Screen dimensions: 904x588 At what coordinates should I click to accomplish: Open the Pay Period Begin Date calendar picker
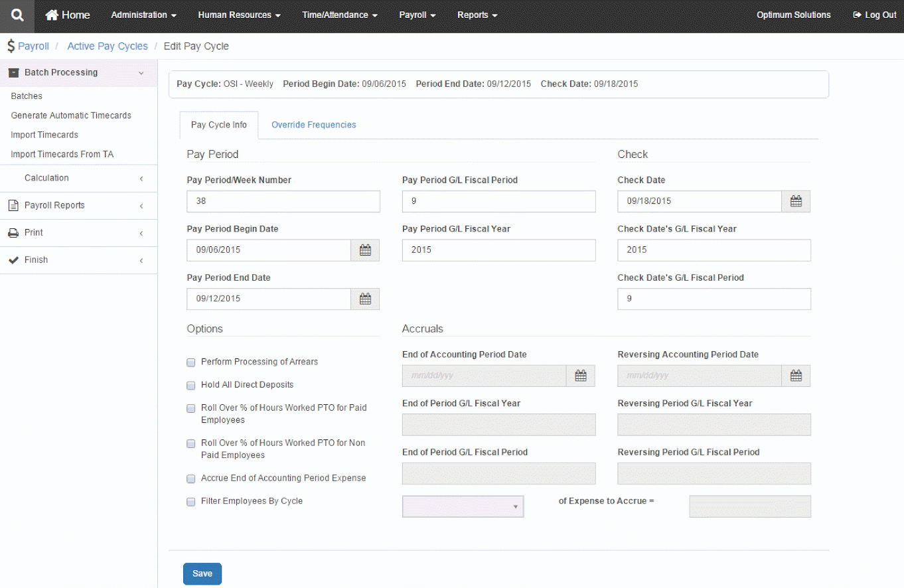coord(365,250)
